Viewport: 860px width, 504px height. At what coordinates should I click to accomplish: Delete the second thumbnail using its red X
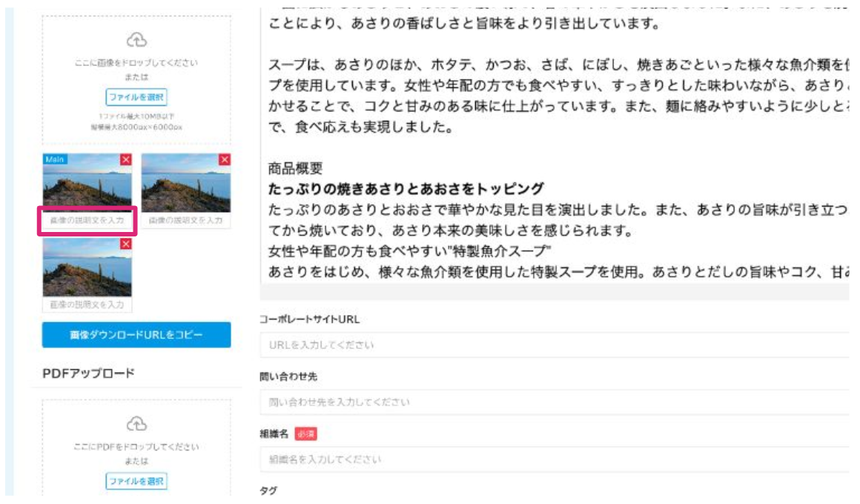coord(225,159)
